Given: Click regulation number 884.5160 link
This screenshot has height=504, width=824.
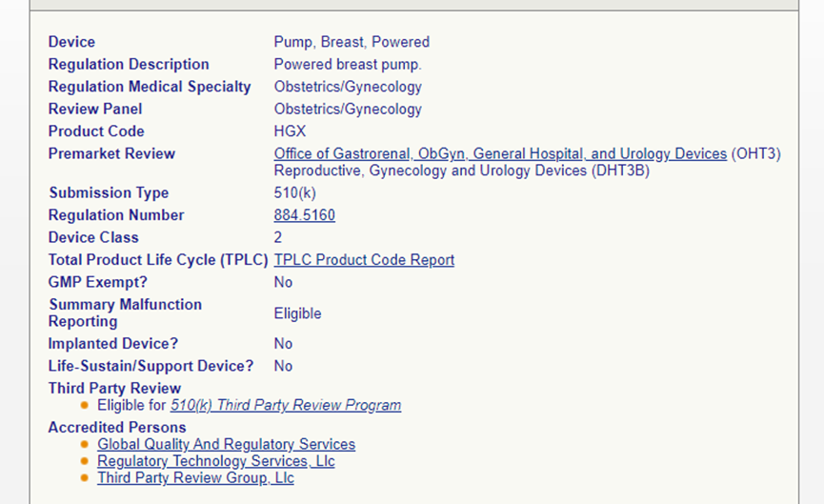Looking at the screenshot, I should coord(304,215).
